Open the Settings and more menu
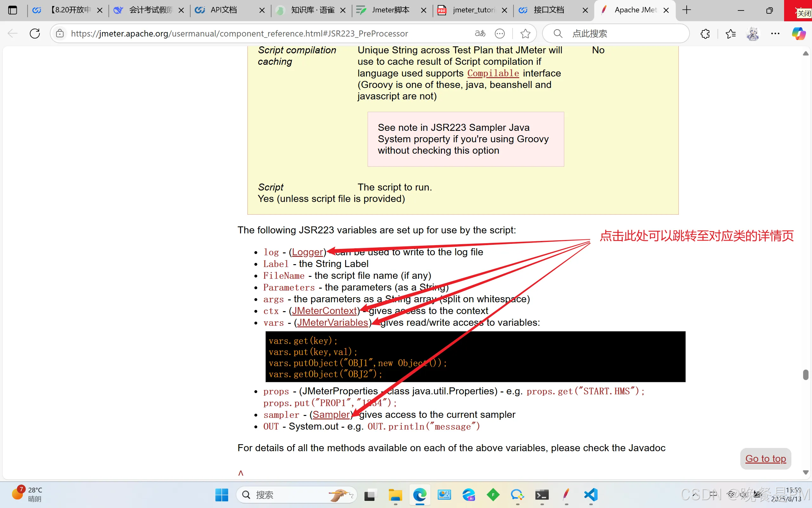 (x=775, y=33)
